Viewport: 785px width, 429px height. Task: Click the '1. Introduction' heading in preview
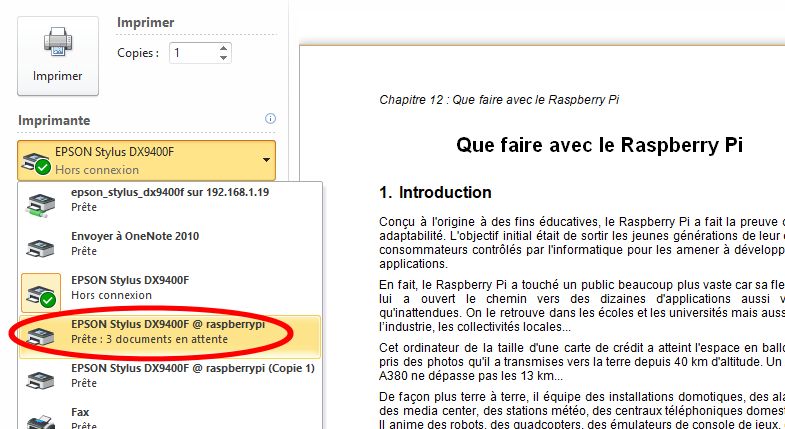tap(435, 193)
